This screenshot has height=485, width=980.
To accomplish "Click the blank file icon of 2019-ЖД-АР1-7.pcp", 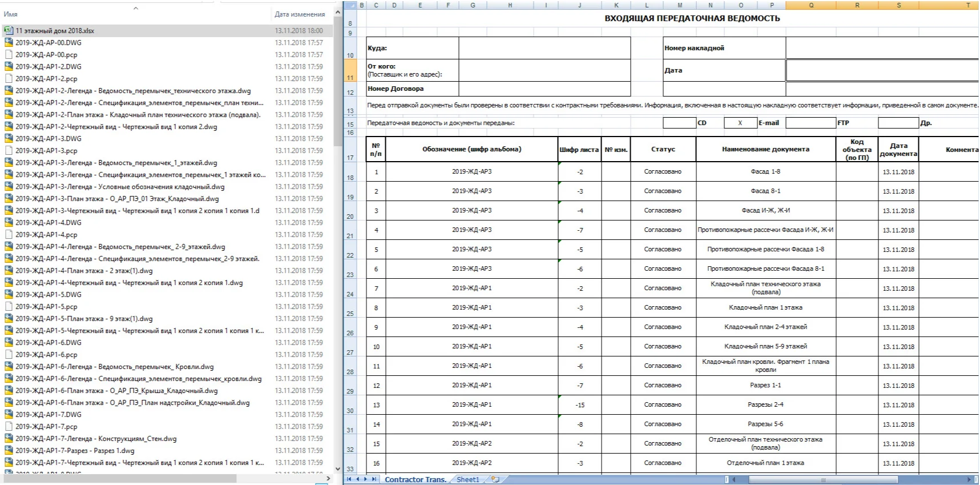I will point(9,427).
